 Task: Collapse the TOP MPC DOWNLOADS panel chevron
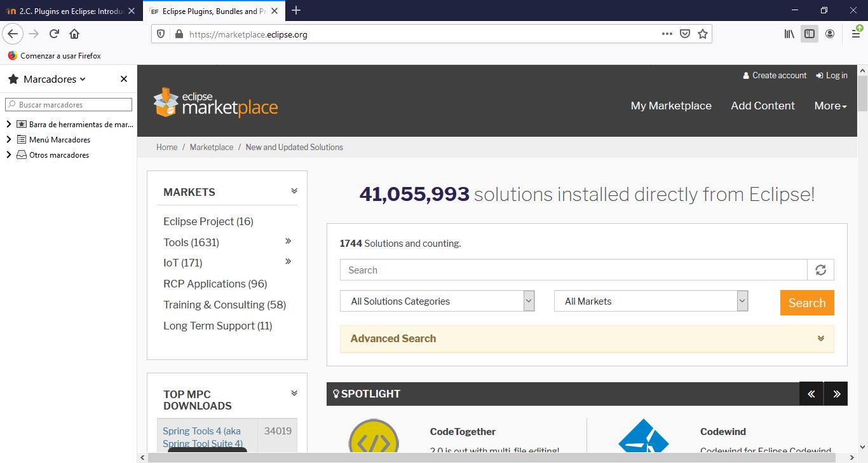click(x=294, y=393)
